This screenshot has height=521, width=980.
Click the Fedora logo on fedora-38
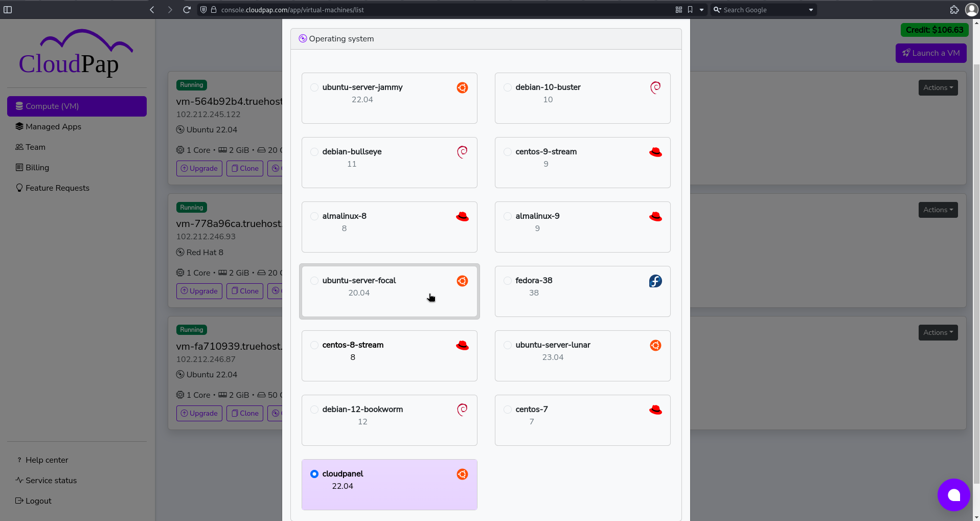pyautogui.click(x=655, y=281)
